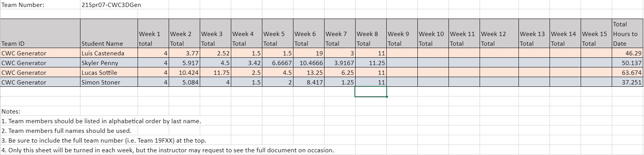Click the Luis Casteneda name cell
This screenshot has height=155, width=644.
click(109, 53)
